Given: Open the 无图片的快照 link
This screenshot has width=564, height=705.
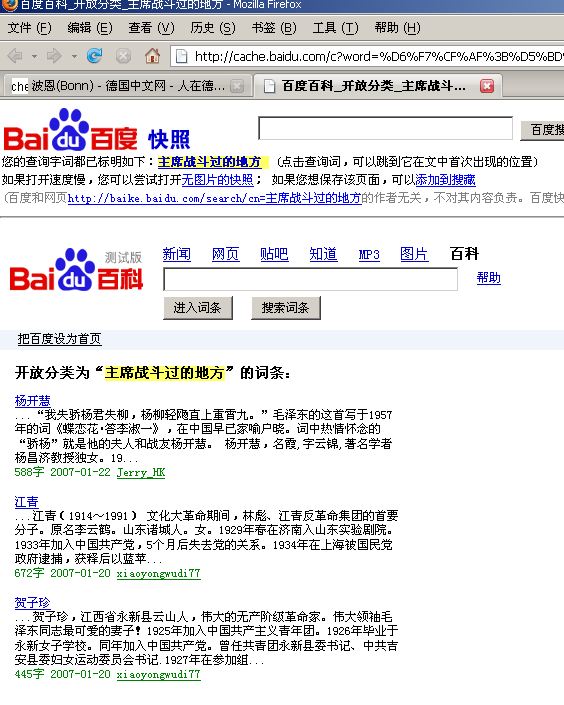Looking at the screenshot, I should (x=218, y=180).
